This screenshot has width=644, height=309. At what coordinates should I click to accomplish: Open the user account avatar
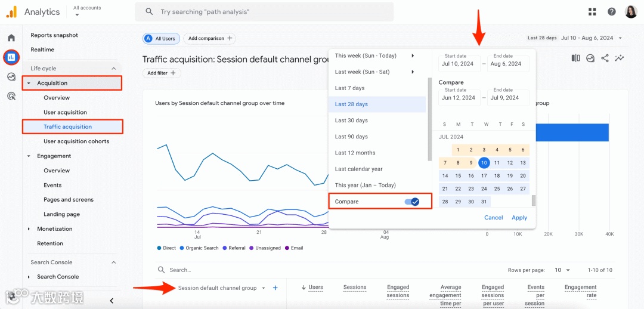pos(631,11)
